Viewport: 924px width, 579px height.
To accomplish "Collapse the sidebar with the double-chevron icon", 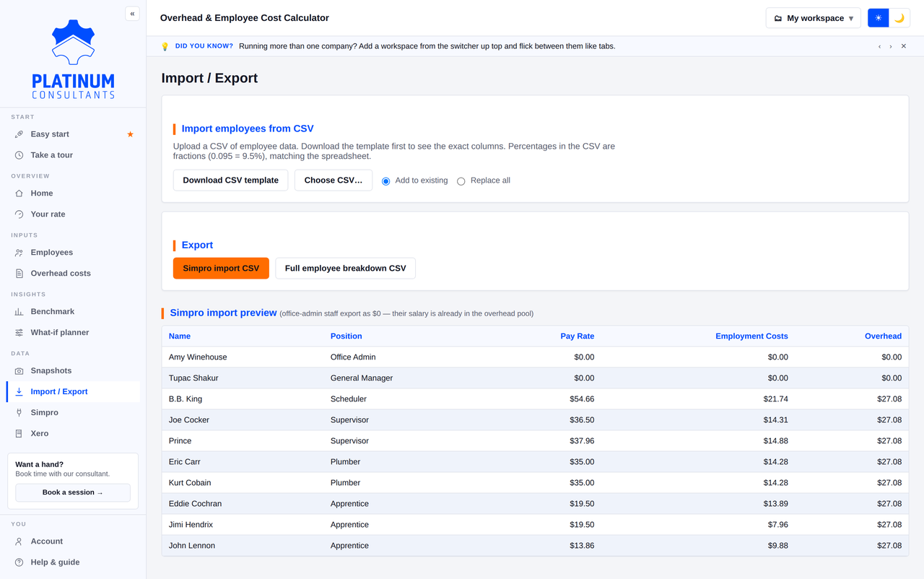I will click(132, 14).
